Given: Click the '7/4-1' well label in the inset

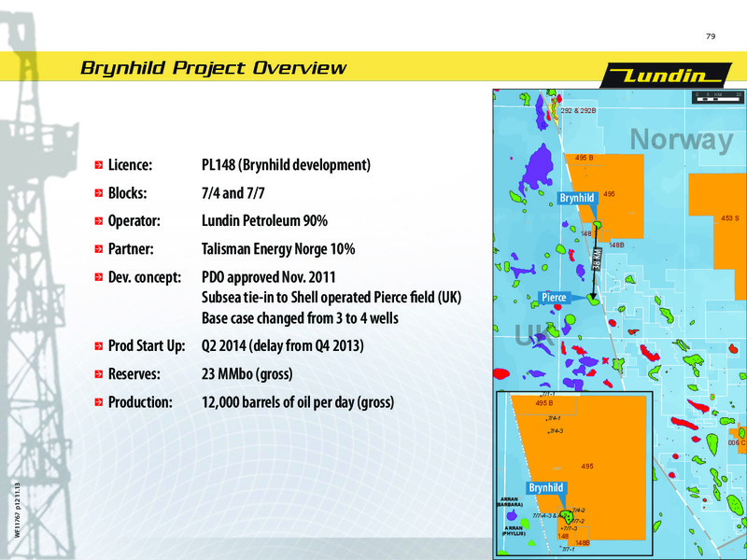Looking at the screenshot, I should (x=553, y=418).
